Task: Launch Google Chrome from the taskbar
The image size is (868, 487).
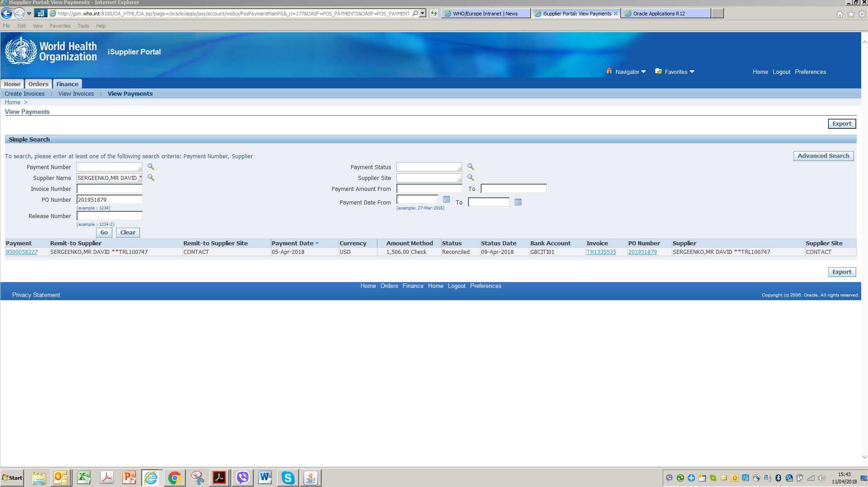Action: click(174, 477)
